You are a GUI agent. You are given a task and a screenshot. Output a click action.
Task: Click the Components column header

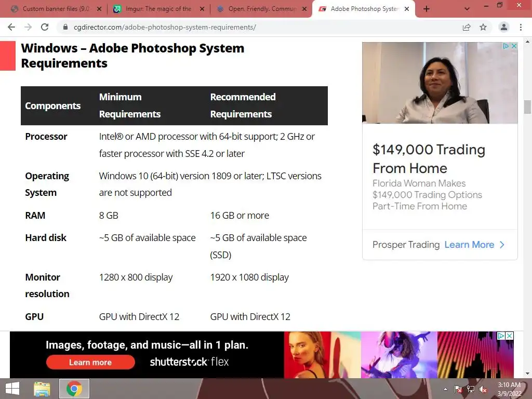point(52,106)
